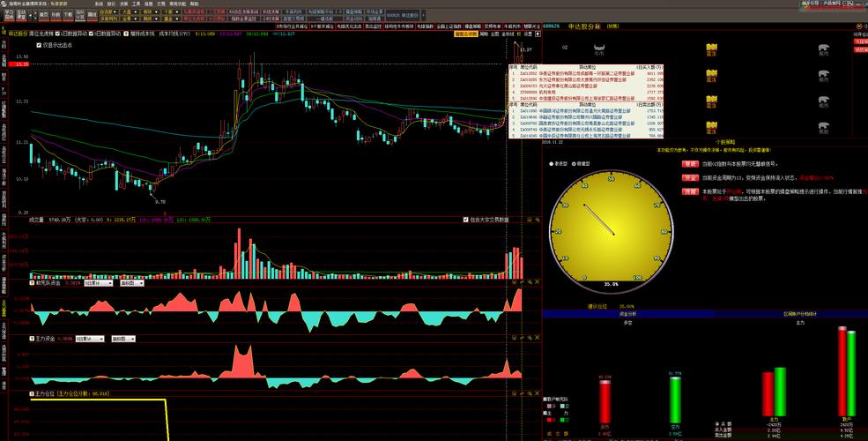This screenshot has width=868, height=441.
Task: Toggle the 空 checkbox under 散户敢死队
Action: click(562, 406)
